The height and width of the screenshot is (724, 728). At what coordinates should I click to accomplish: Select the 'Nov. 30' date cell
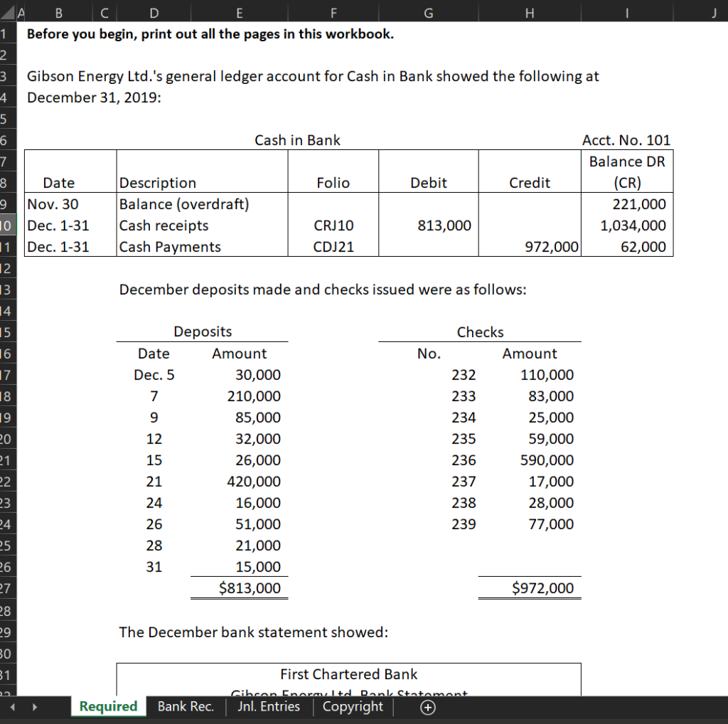point(70,204)
